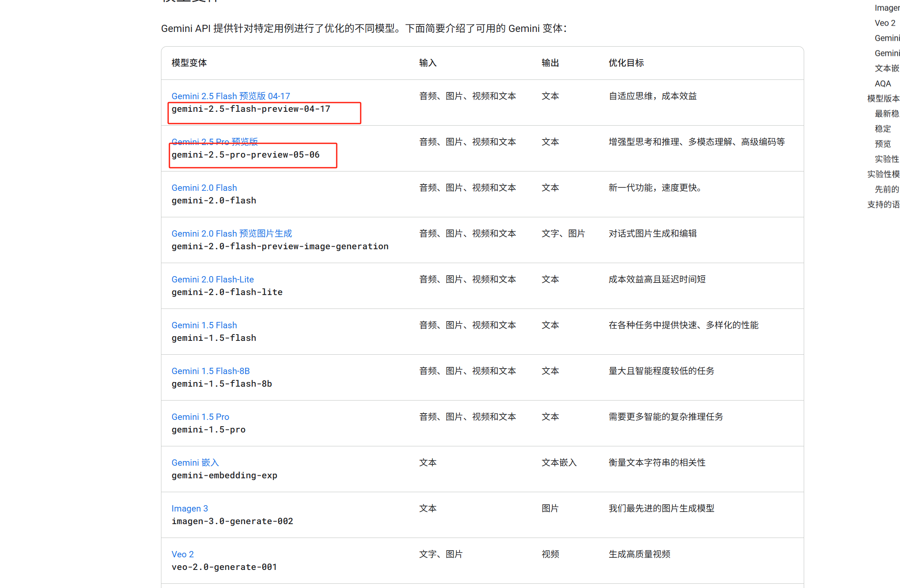Click gemini-2.5-pro-preview-05-06 model code text
900x588 pixels.
coord(245,155)
